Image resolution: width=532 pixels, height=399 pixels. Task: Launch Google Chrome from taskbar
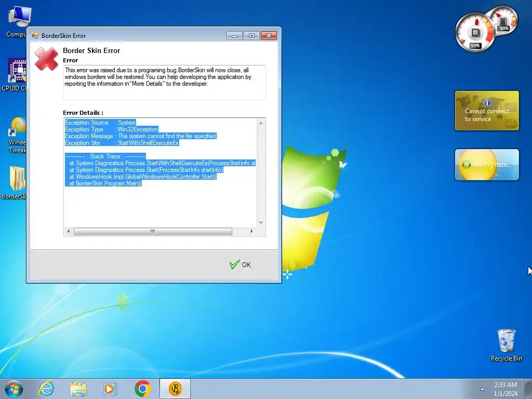click(142, 389)
